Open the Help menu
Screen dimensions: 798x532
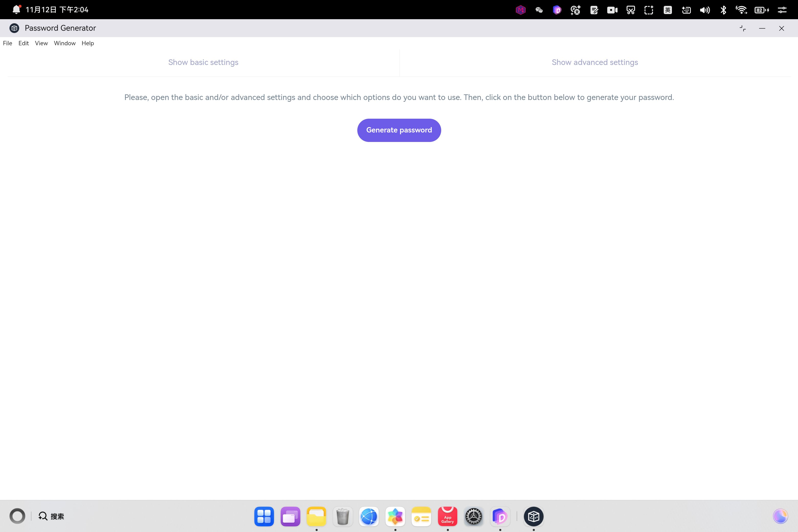click(x=87, y=43)
